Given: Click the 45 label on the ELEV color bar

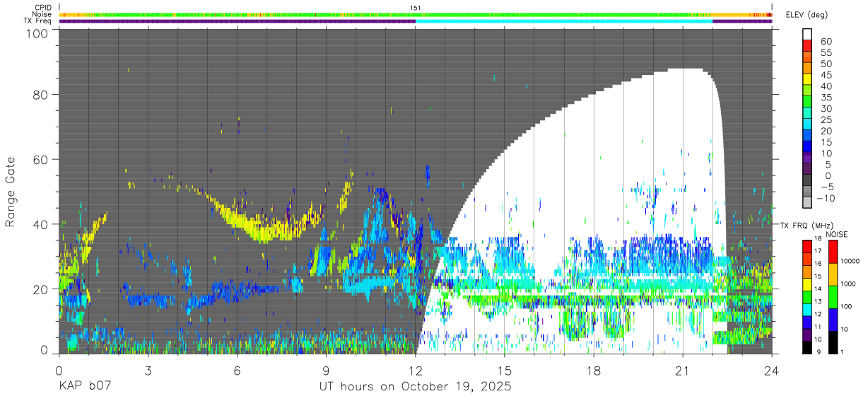Looking at the screenshot, I should pos(825,75).
